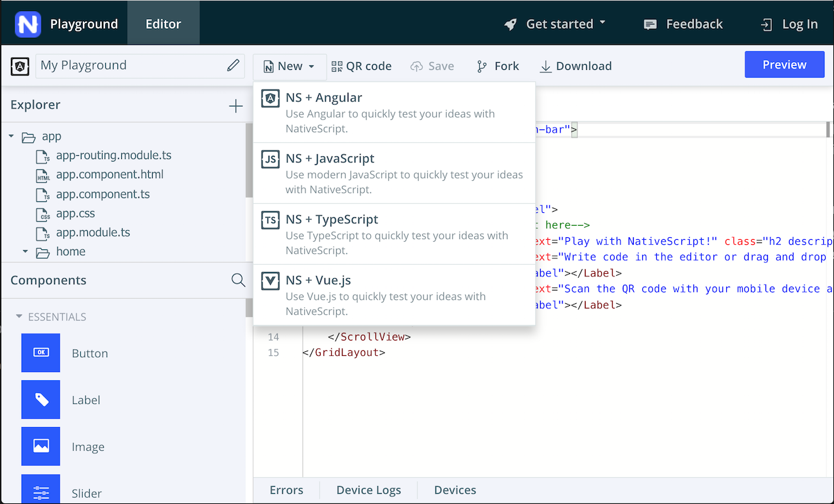Click the Image component label text
Viewport: 834px width, 504px height.
tap(88, 447)
